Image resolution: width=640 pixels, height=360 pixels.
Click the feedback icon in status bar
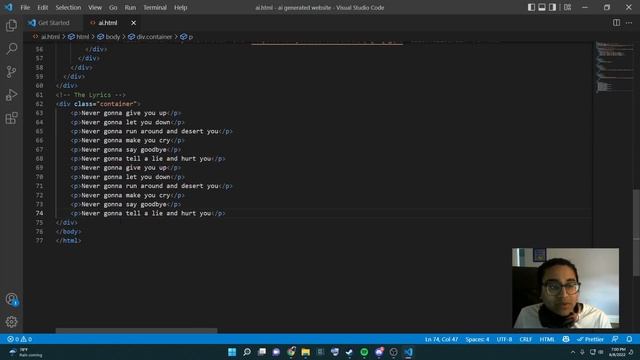(615, 339)
